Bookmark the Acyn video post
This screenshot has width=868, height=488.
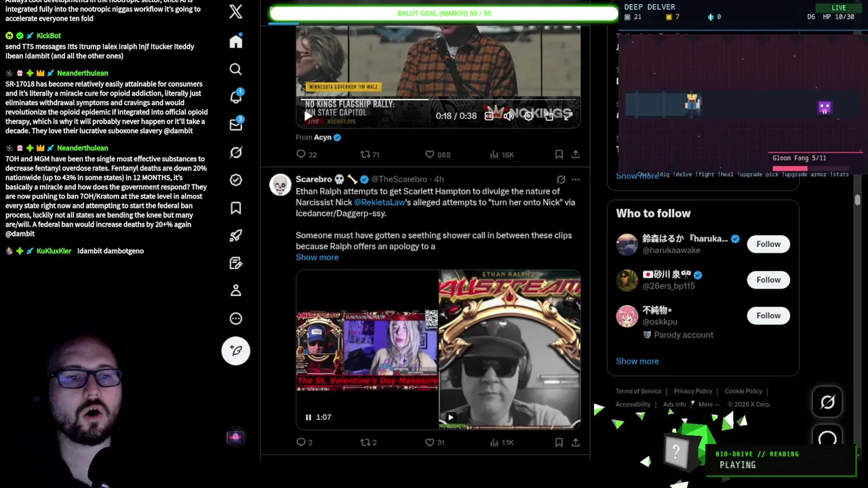coord(559,155)
